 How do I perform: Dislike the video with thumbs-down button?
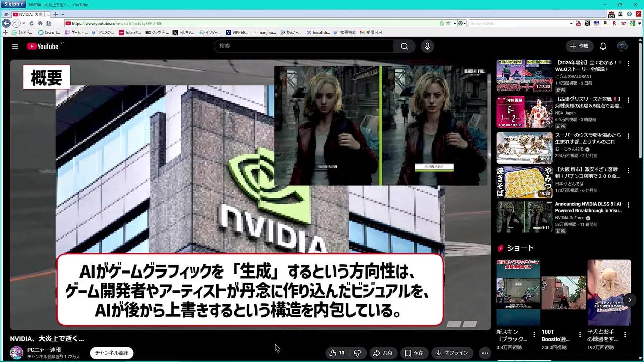[x=357, y=353]
